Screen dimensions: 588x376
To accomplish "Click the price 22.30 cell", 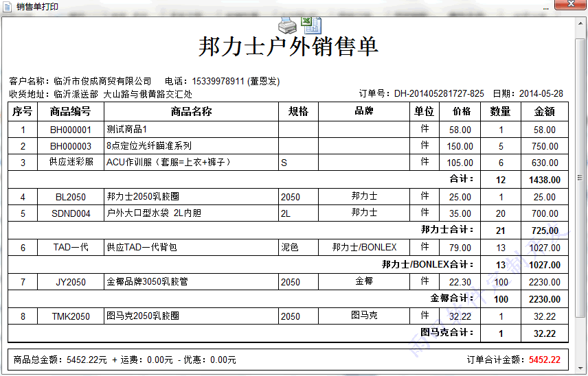I will click(x=460, y=282).
